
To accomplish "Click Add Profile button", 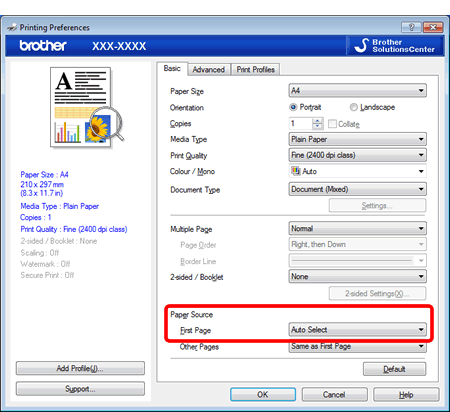I will 80,368.
